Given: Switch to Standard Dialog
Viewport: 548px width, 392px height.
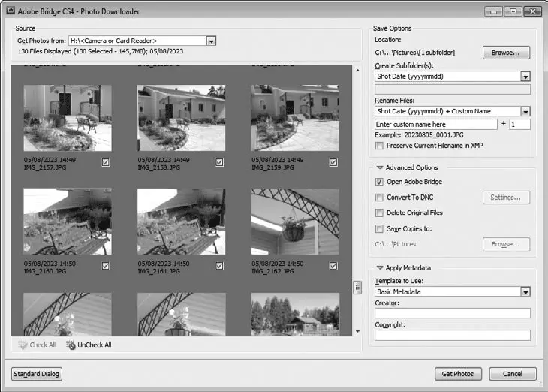Looking at the screenshot, I should point(36,374).
